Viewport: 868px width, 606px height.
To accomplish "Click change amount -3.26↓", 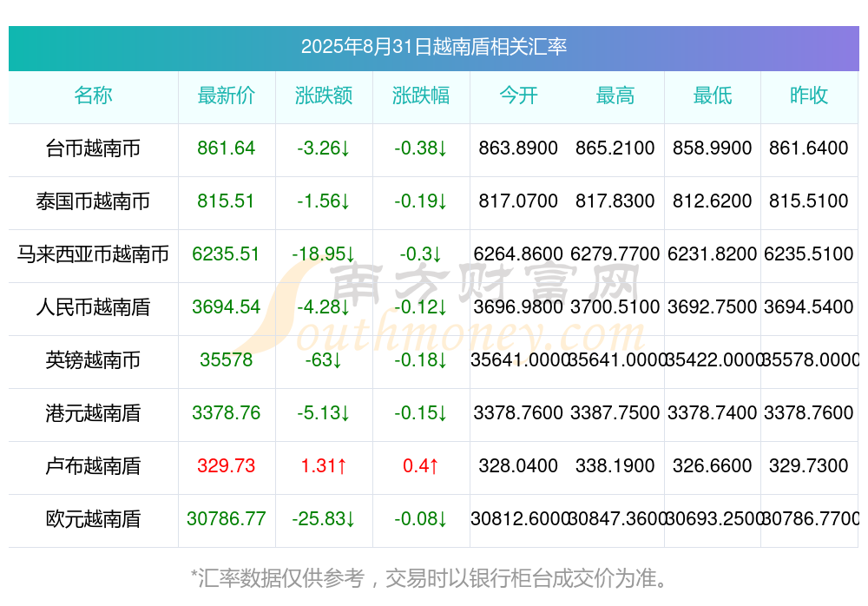I will point(323,148).
